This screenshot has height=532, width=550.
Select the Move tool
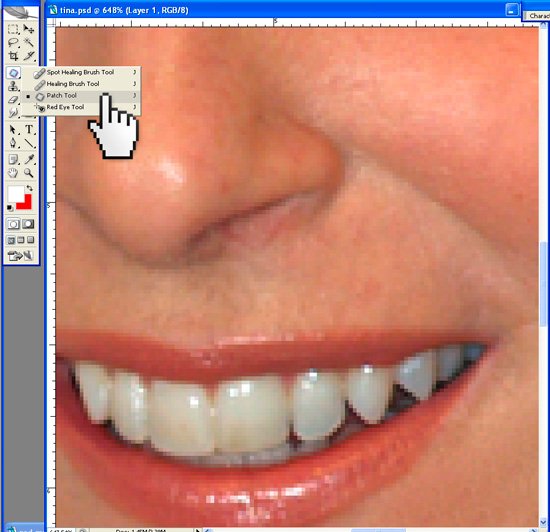[29, 29]
